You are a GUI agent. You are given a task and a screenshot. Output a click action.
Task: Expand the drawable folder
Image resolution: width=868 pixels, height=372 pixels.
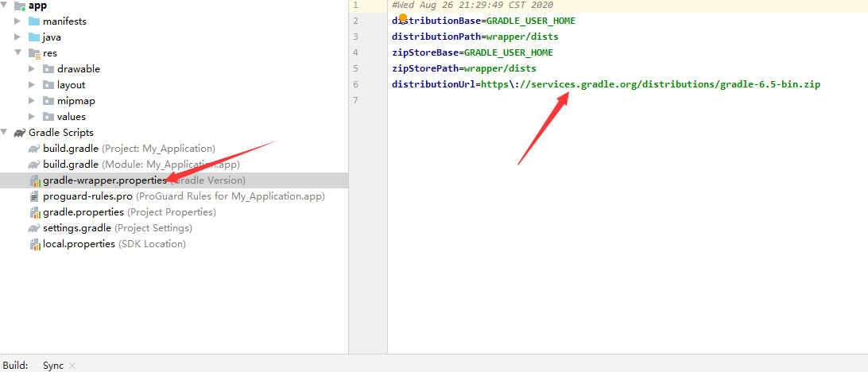point(32,69)
